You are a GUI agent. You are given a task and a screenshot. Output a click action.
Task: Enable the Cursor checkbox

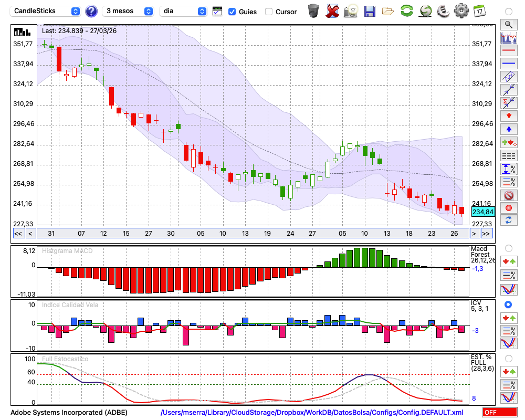(x=269, y=12)
